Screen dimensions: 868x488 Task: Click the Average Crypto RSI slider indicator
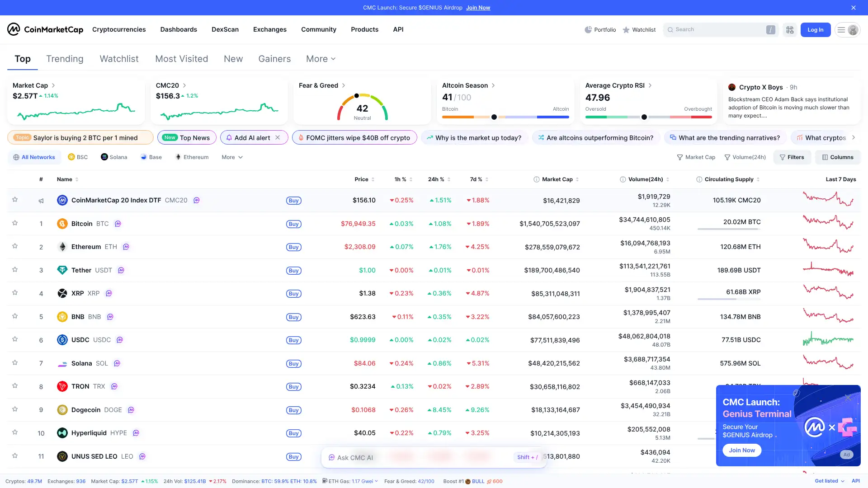point(644,117)
